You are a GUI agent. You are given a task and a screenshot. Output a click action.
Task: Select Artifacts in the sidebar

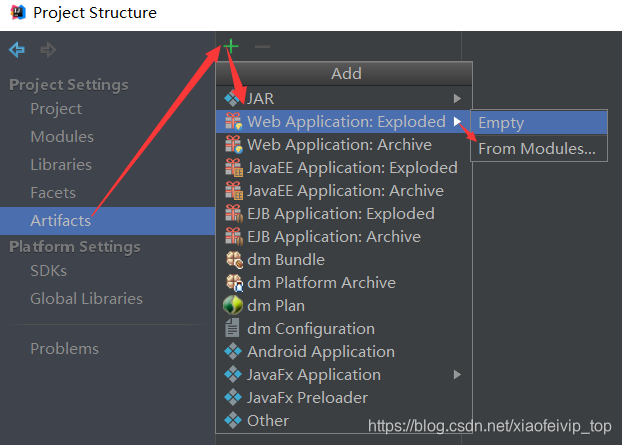[108, 221]
